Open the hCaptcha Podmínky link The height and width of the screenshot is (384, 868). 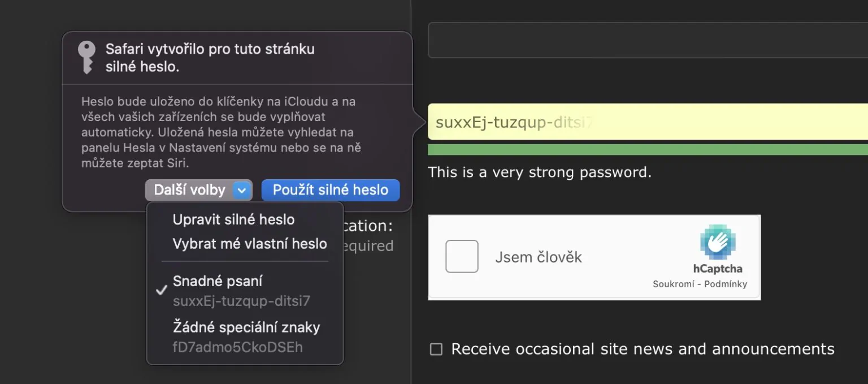(x=726, y=284)
